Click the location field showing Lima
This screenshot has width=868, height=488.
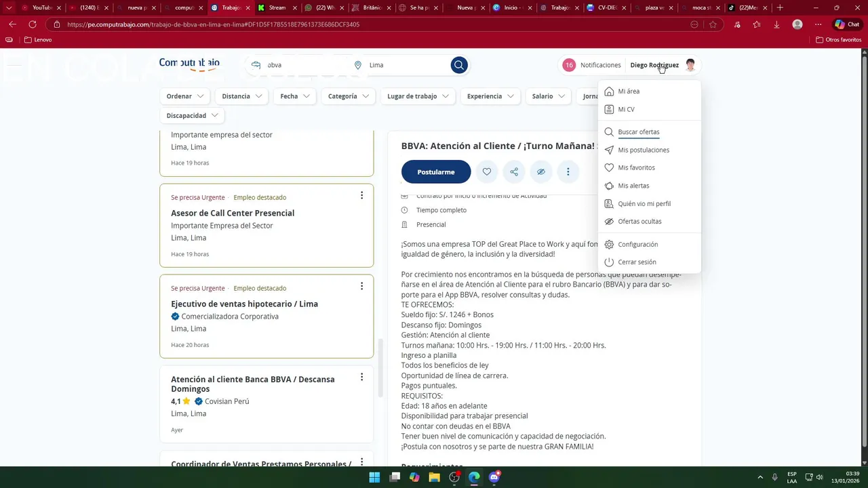(403, 65)
